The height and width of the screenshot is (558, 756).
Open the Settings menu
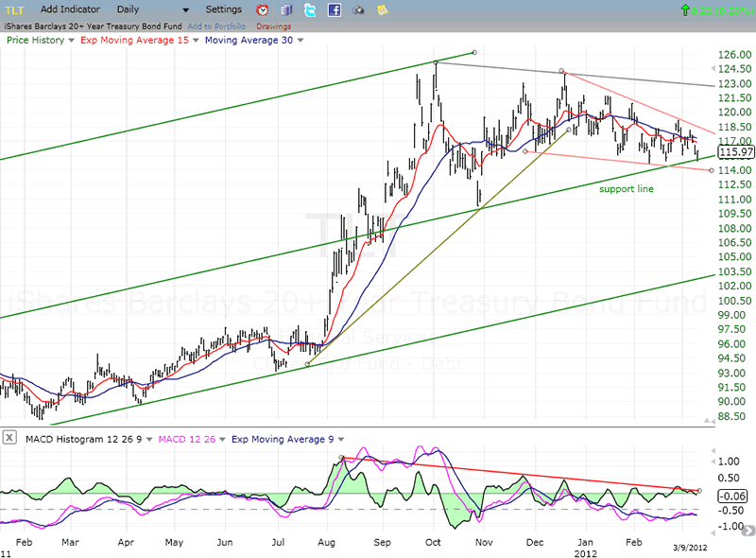click(224, 9)
